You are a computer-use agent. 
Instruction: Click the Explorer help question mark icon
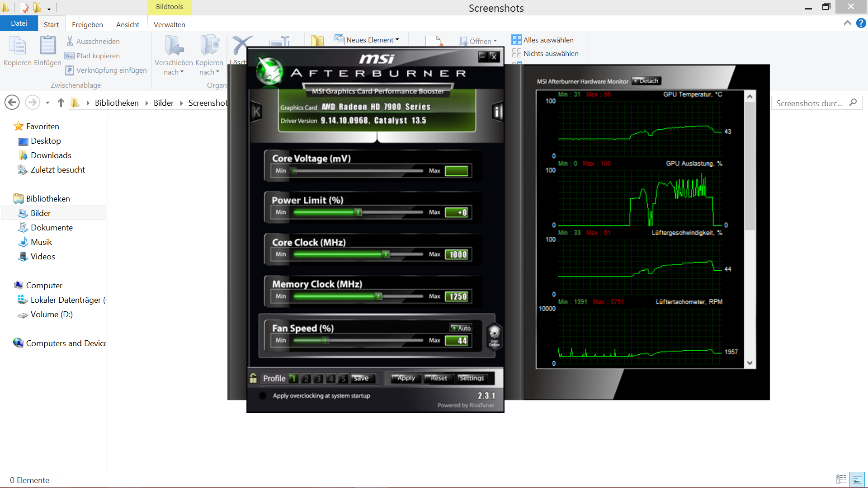pyautogui.click(x=861, y=23)
